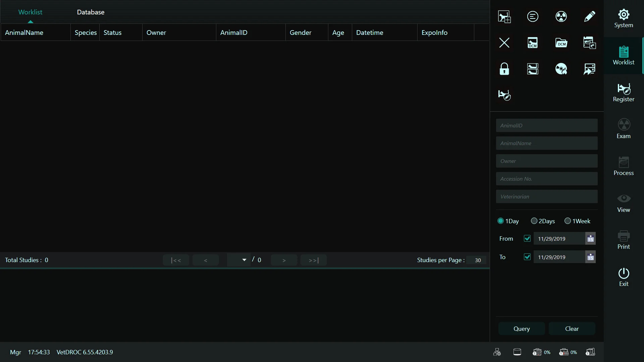
Task: Click the padlock lock icon
Action: point(504,69)
